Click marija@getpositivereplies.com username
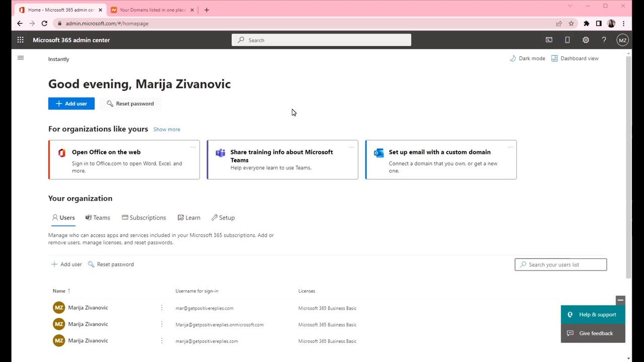This screenshot has width=644, height=362. [207, 341]
